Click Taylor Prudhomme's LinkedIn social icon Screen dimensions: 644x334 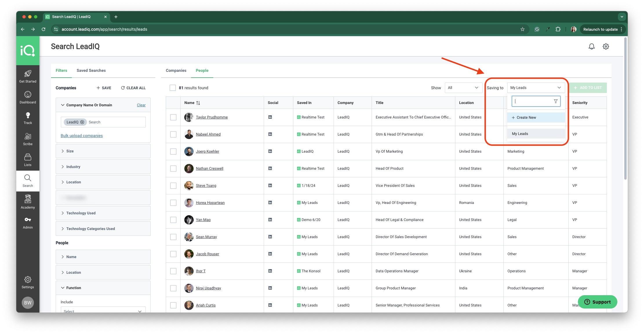270,117
